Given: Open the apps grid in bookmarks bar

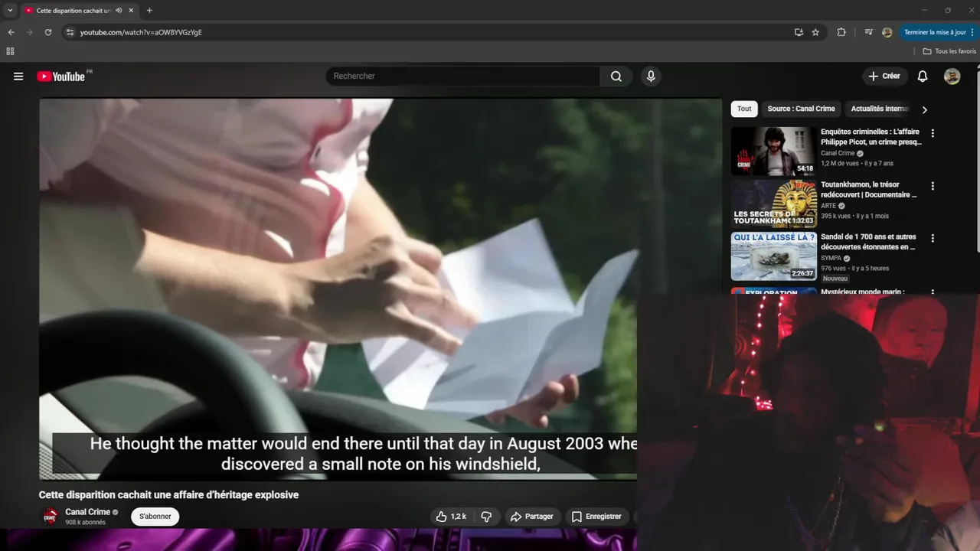Looking at the screenshot, I should 10,51.
